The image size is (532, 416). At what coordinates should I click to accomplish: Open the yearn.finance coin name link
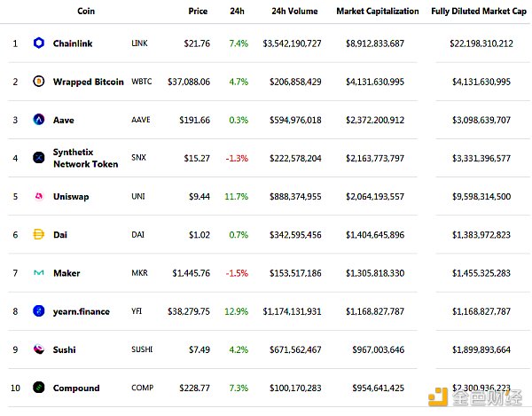pyautogui.click(x=82, y=311)
